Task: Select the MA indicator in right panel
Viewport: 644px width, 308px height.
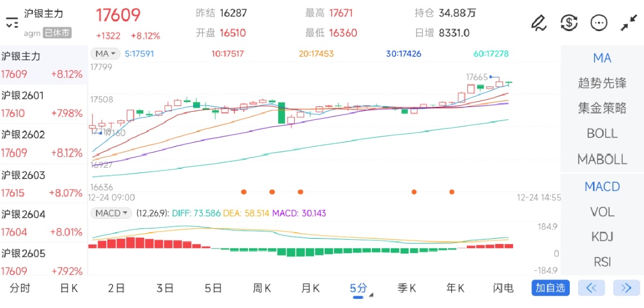Action: [x=602, y=58]
